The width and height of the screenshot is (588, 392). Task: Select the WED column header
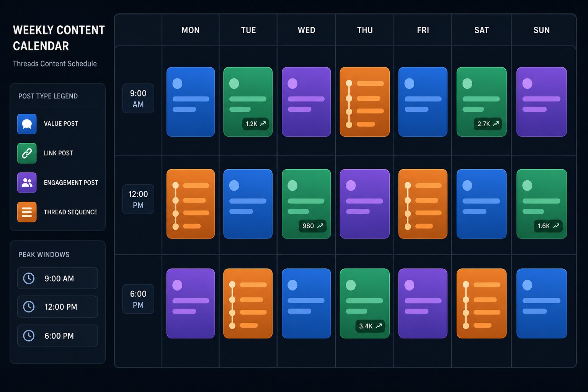tap(307, 30)
